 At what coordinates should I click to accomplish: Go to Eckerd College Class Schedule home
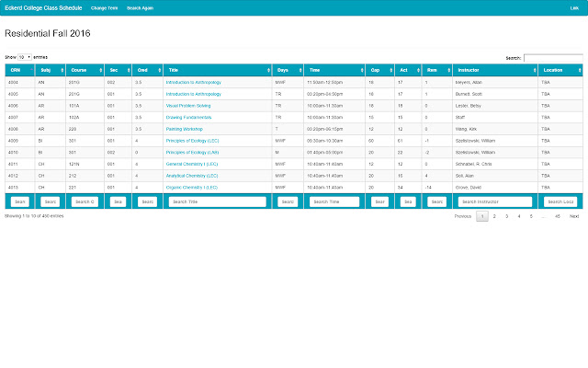click(x=43, y=8)
